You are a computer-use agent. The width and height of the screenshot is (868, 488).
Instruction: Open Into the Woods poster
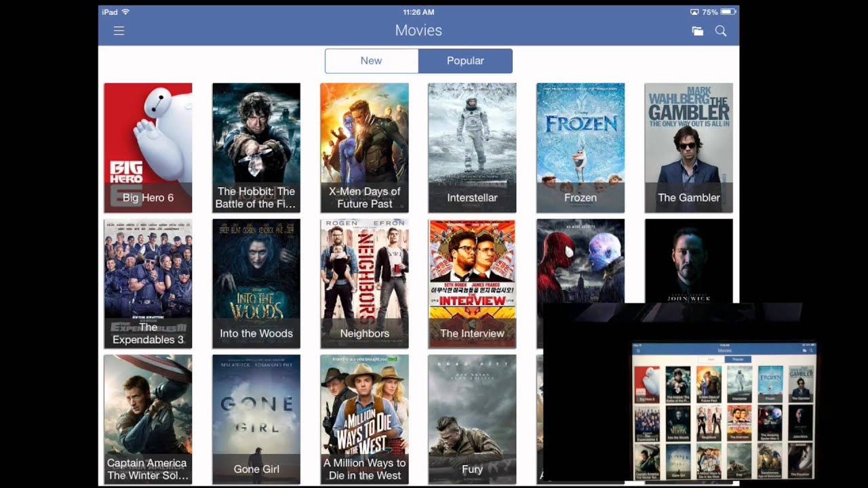pos(256,283)
